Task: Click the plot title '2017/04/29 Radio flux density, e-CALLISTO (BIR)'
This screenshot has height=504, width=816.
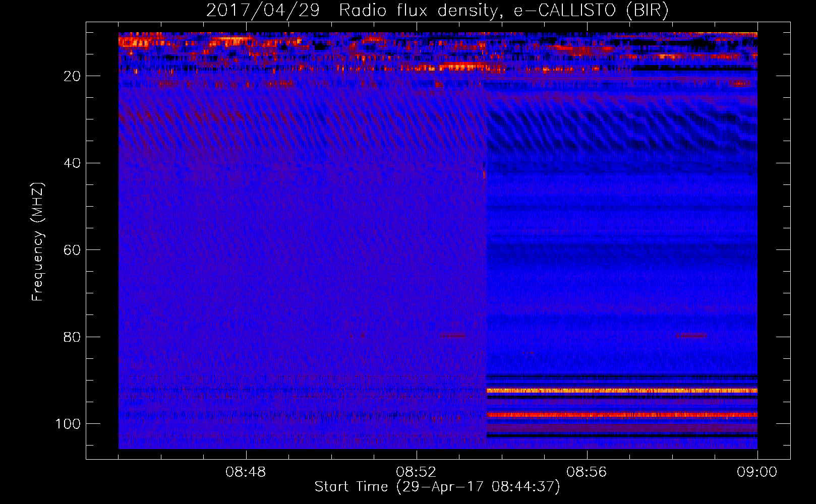Action: (x=437, y=11)
